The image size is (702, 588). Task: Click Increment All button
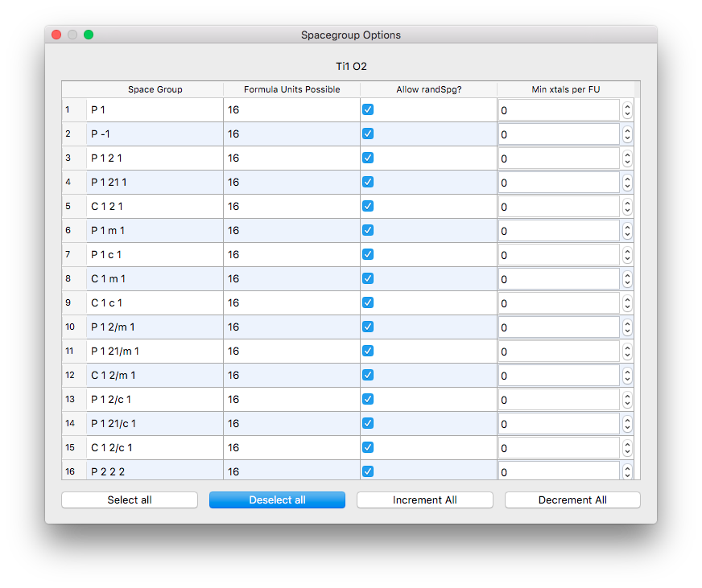[x=425, y=500]
